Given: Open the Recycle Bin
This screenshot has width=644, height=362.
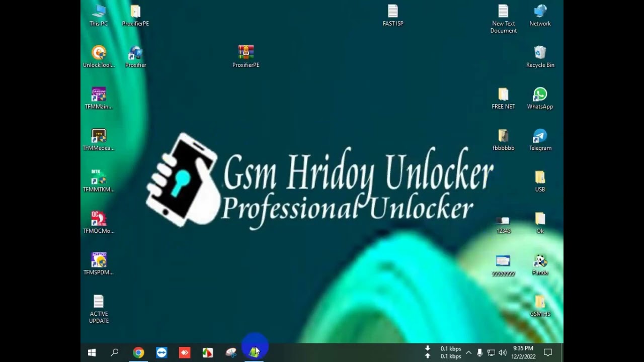Looking at the screenshot, I should tap(540, 56).
